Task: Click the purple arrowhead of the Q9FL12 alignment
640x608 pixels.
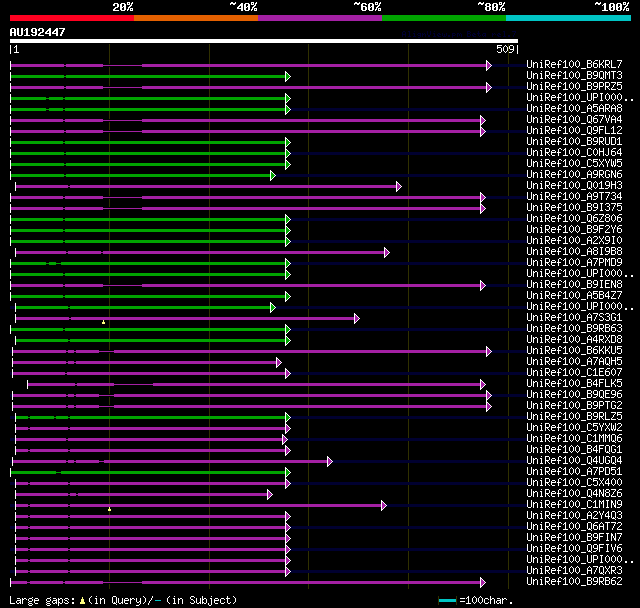Action: [x=483, y=131]
